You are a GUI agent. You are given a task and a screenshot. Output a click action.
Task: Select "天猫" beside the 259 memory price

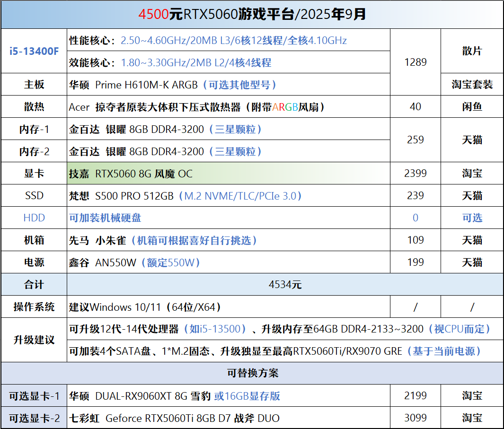pos(472,140)
